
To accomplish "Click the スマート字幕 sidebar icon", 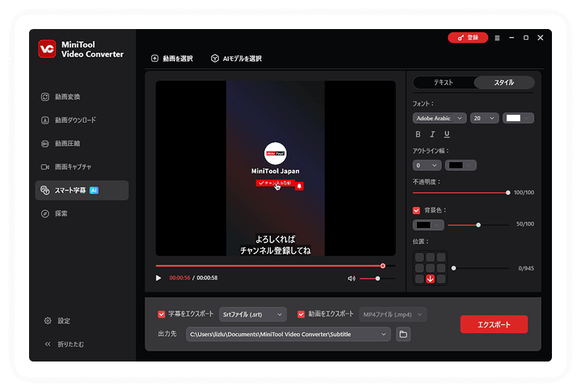I will [x=45, y=190].
